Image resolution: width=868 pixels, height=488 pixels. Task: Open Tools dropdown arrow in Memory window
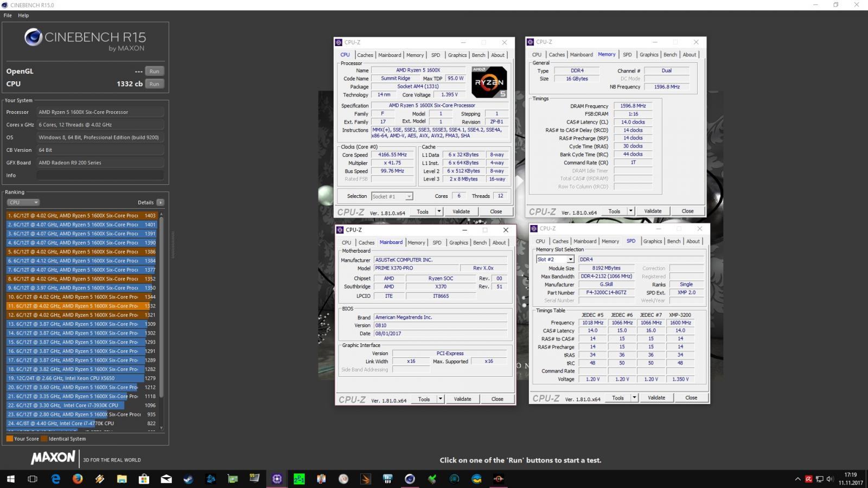pyautogui.click(x=630, y=211)
